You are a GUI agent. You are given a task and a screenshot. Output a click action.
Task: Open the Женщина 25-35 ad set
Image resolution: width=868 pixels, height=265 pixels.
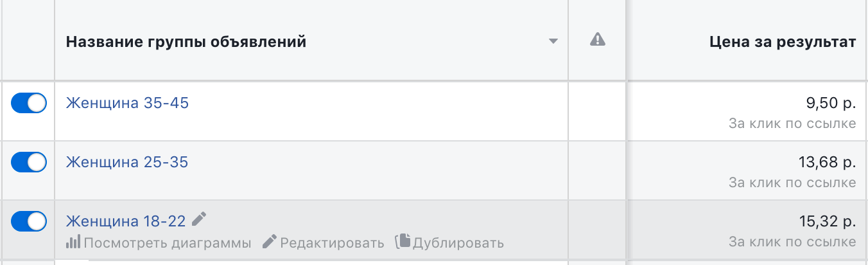coord(127,162)
